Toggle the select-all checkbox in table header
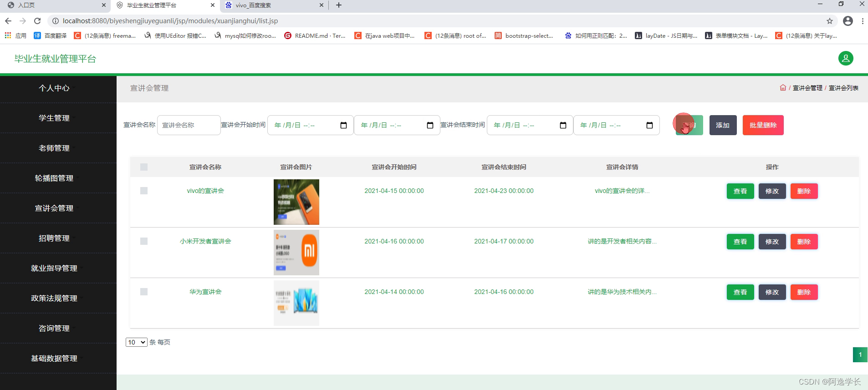 pos(144,167)
